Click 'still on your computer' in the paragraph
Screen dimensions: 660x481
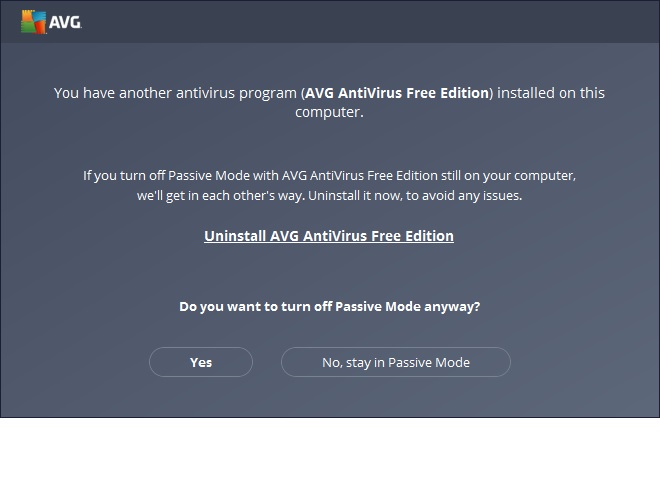click(508, 175)
